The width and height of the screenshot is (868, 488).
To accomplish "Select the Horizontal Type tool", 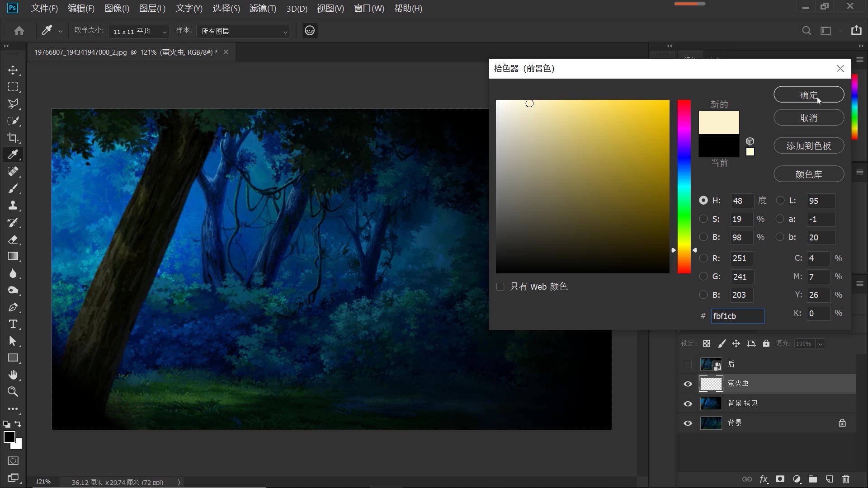I will (13, 324).
